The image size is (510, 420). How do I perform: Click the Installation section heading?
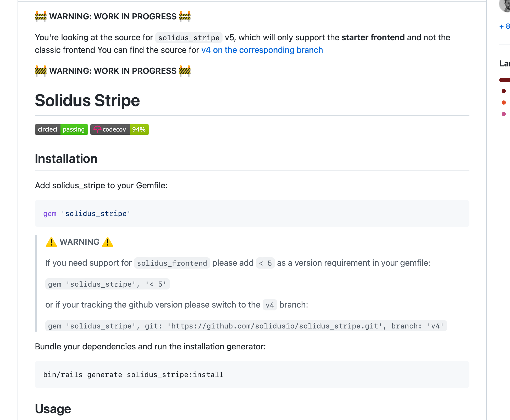pyautogui.click(x=66, y=159)
